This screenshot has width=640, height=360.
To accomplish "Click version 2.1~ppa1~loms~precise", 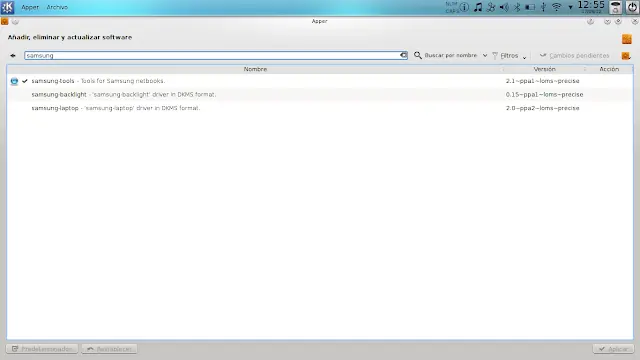I will [542, 81].
